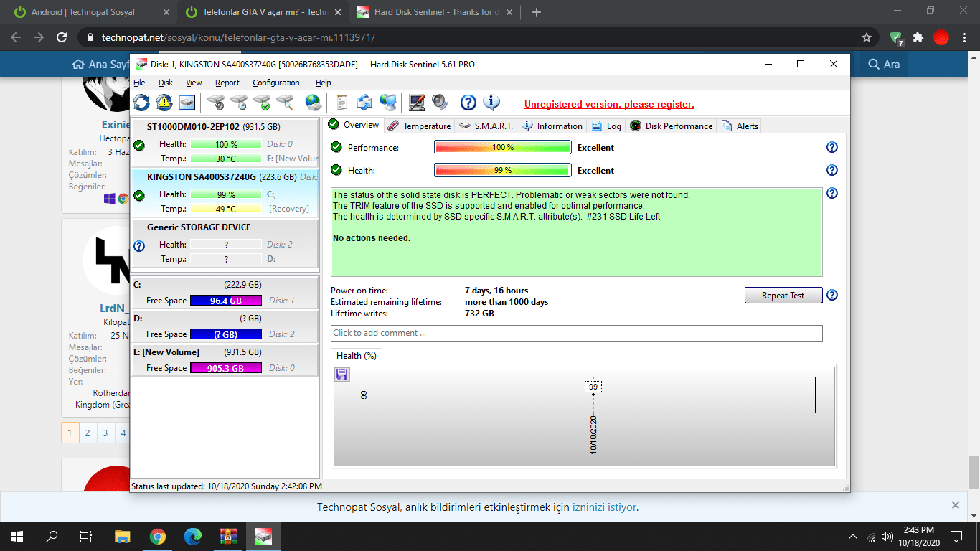This screenshot has height=551, width=980.
Task: Open the View menu
Action: 194,83
